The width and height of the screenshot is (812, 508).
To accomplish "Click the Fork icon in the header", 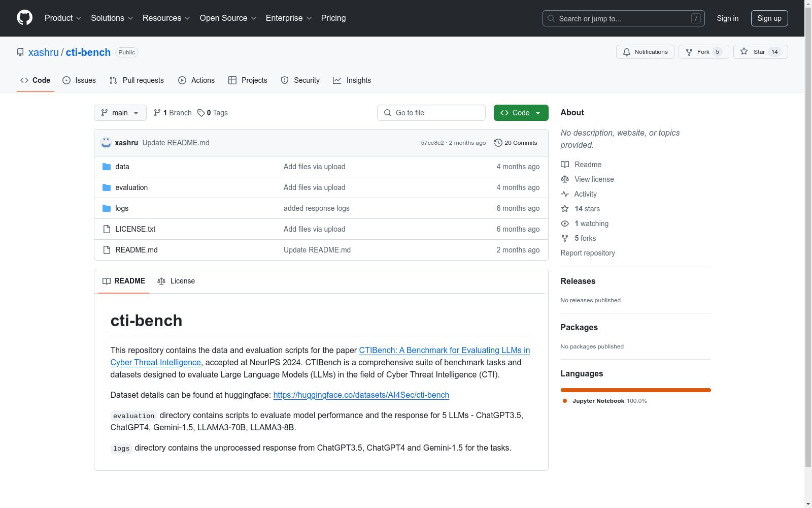I will 689,52.
